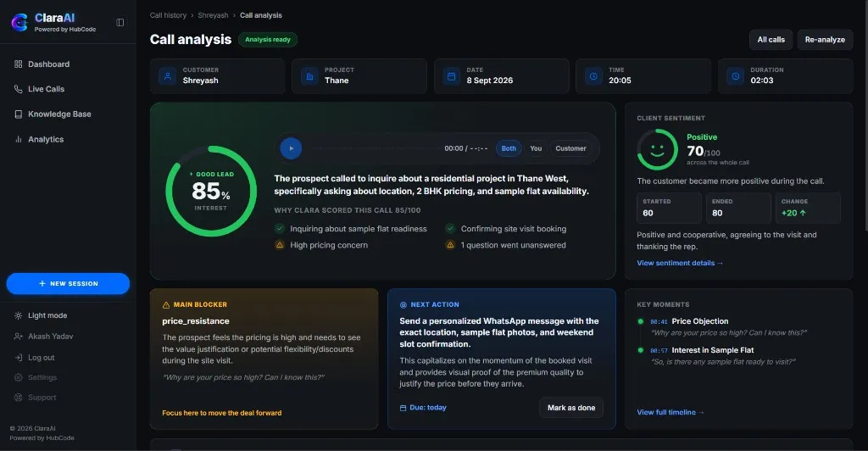The height and width of the screenshot is (451, 868).
Task: Click the Support lifebuoy icon
Action: tap(19, 398)
